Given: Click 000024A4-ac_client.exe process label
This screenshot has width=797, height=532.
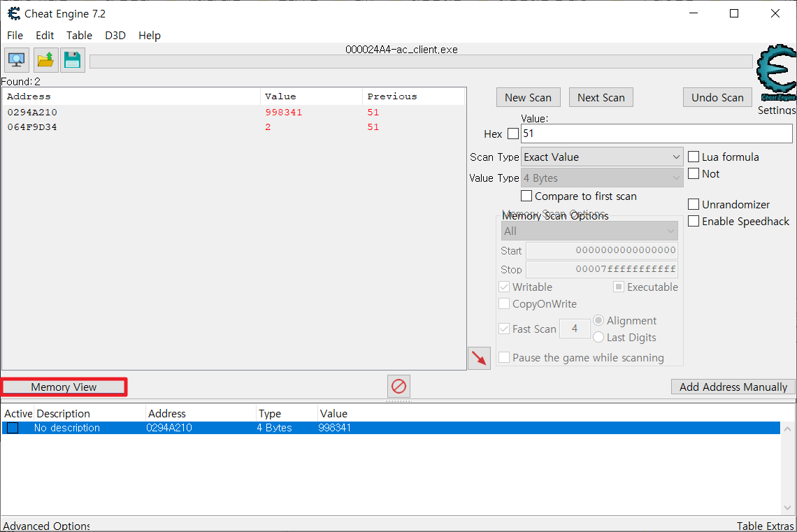Looking at the screenshot, I should 401,50.
